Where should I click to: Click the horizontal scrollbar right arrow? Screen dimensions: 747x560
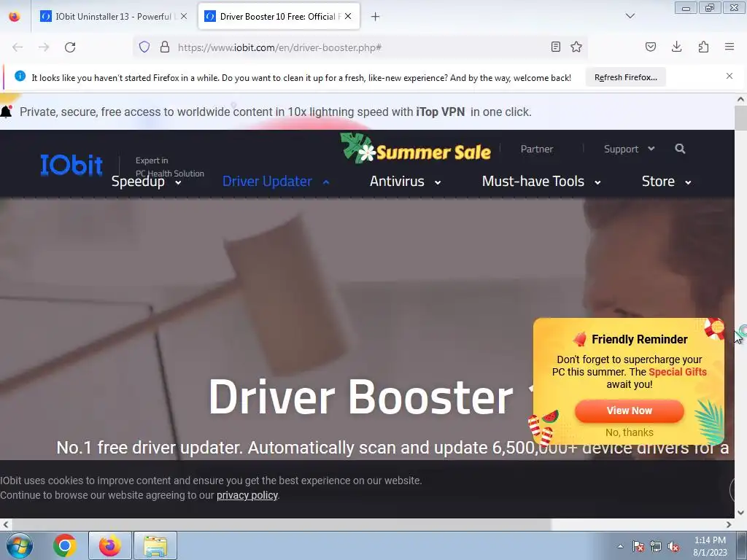pos(729,524)
